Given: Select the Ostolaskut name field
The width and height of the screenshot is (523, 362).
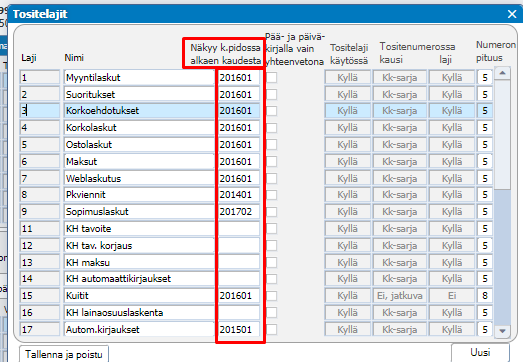Looking at the screenshot, I should pos(139,144).
